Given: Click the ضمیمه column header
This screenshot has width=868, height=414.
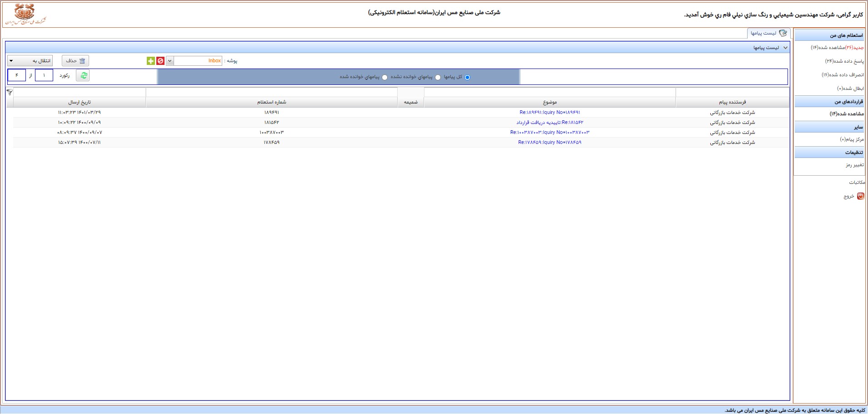Looking at the screenshot, I should click(411, 102).
